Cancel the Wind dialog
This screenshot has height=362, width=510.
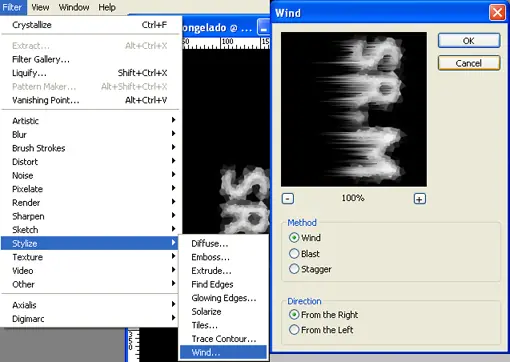point(469,63)
